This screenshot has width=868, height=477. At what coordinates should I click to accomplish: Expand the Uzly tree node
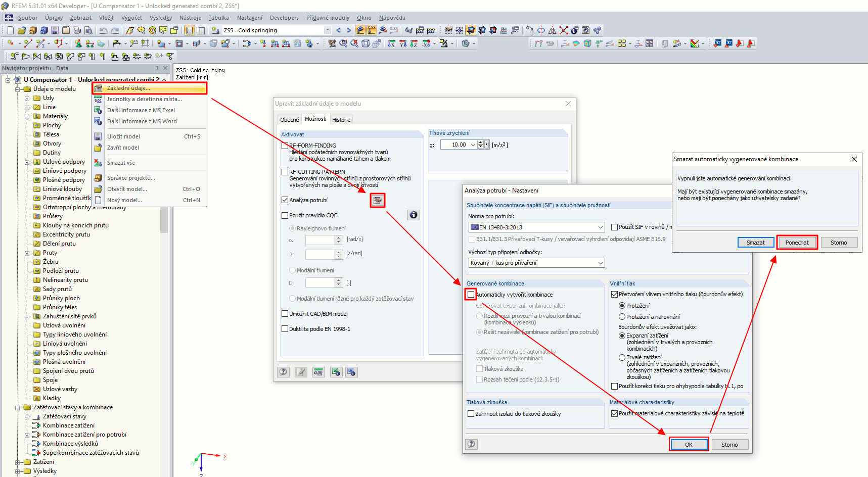pyautogui.click(x=27, y=98)
